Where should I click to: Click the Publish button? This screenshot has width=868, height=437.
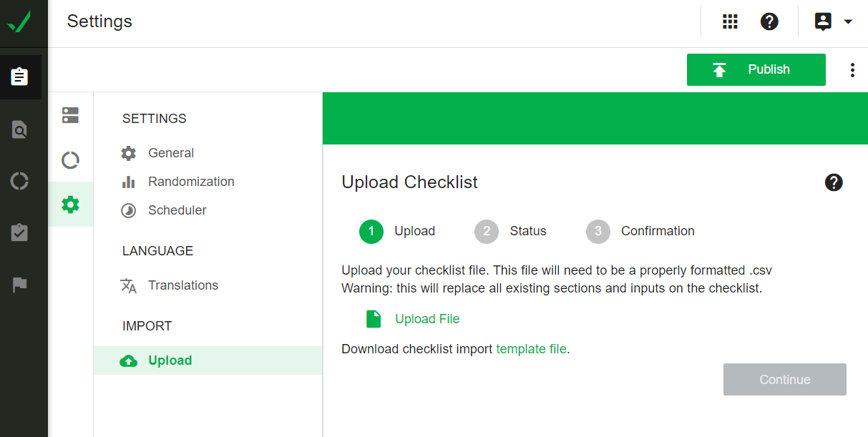point(756,69)
